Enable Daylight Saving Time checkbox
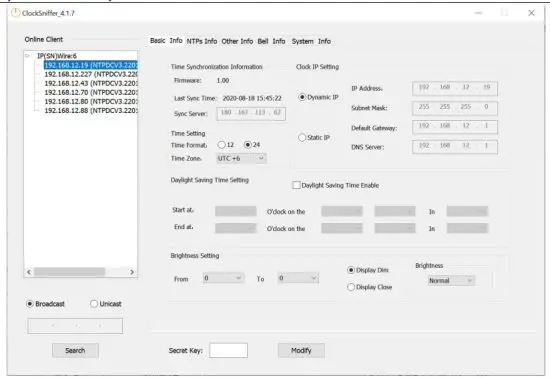Image resolution: width=550 pixels, height=378 pixels. coord(336,185)
